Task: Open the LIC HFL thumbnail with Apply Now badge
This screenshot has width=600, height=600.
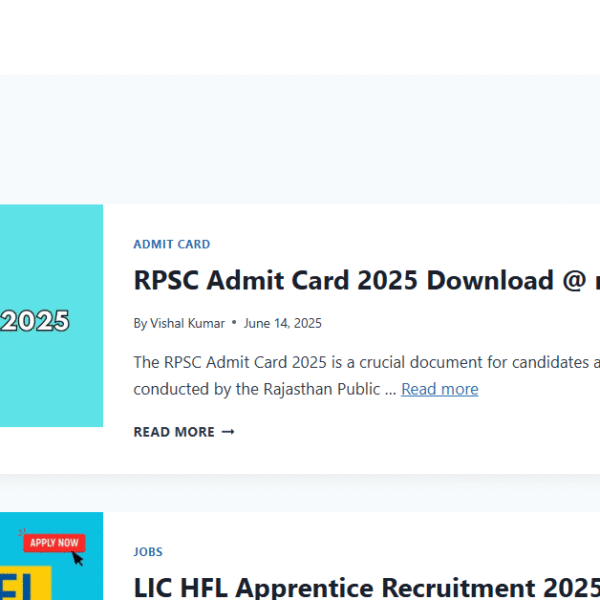Action: 51,556
